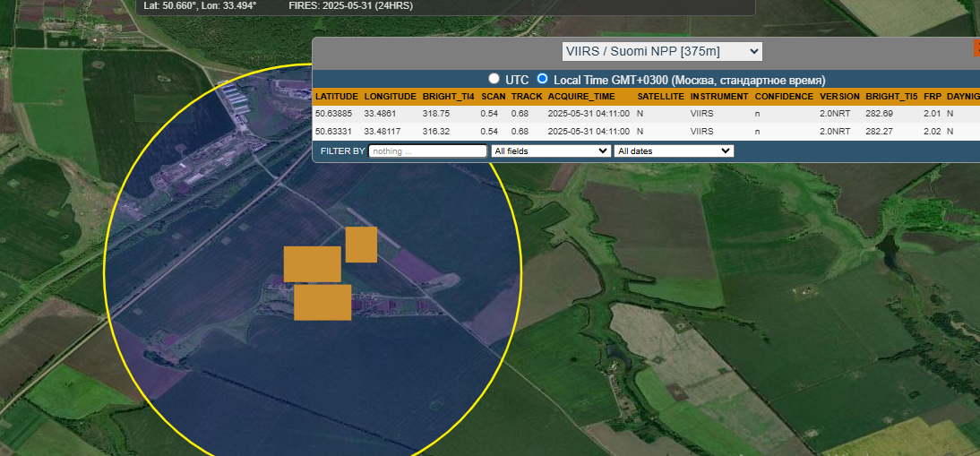Click acquire time in the 50.63331 row
Screen dimensions: 980x456
(589, 131)
